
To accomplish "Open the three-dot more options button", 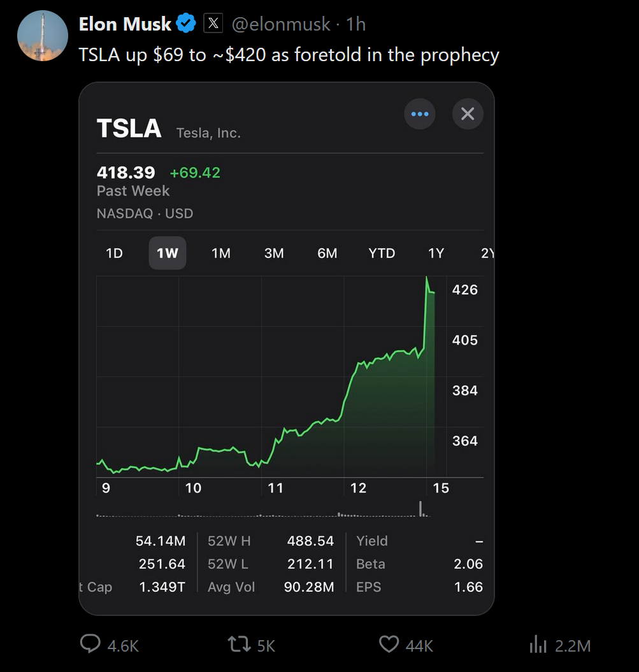I will (420, 114).
